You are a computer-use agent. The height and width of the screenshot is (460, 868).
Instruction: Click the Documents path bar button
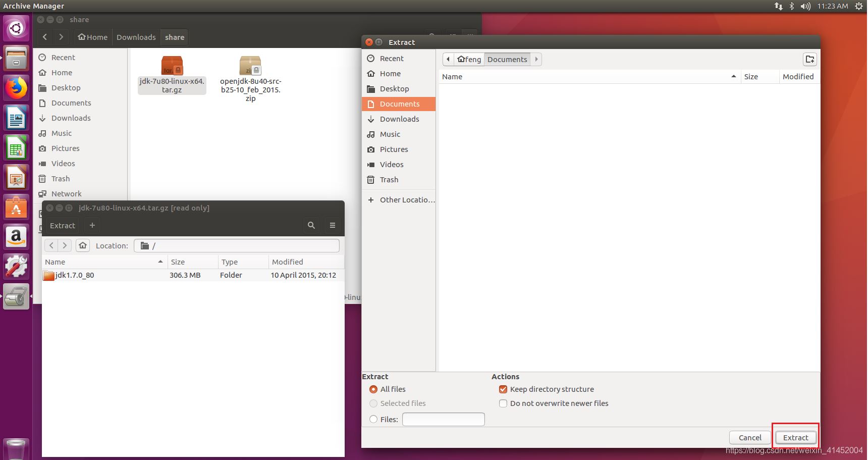[x=507, y=59]
